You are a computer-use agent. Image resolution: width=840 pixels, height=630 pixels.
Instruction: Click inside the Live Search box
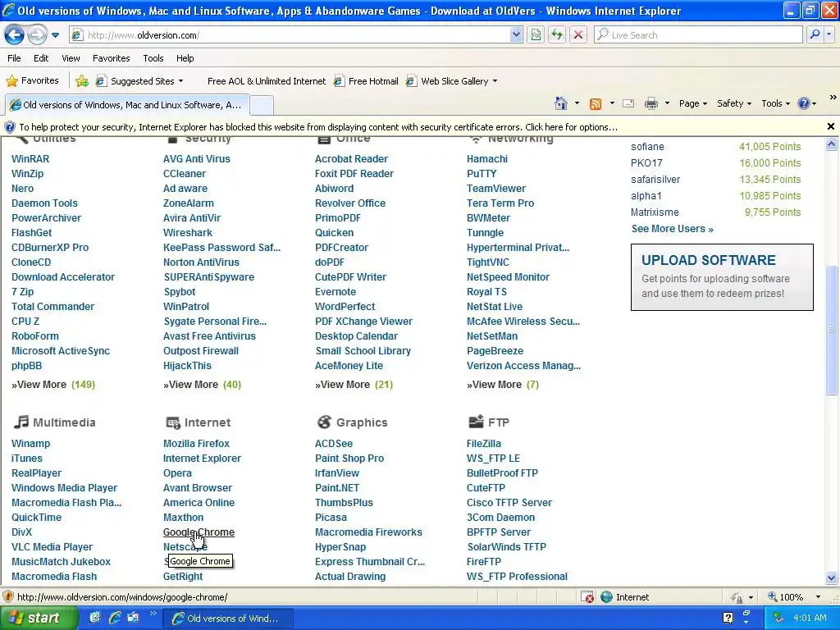(698, 35)
